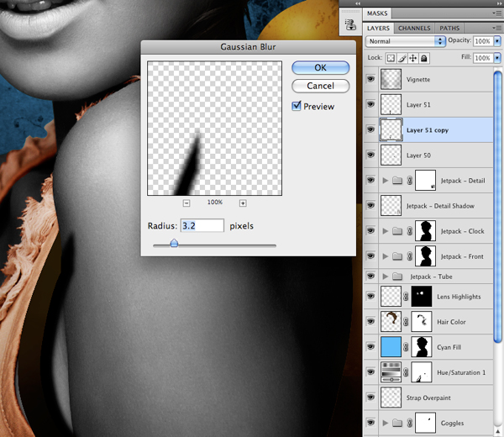Hide Layer 51 visibility eye
Screen dimensions: 504x437
point(370,104)
